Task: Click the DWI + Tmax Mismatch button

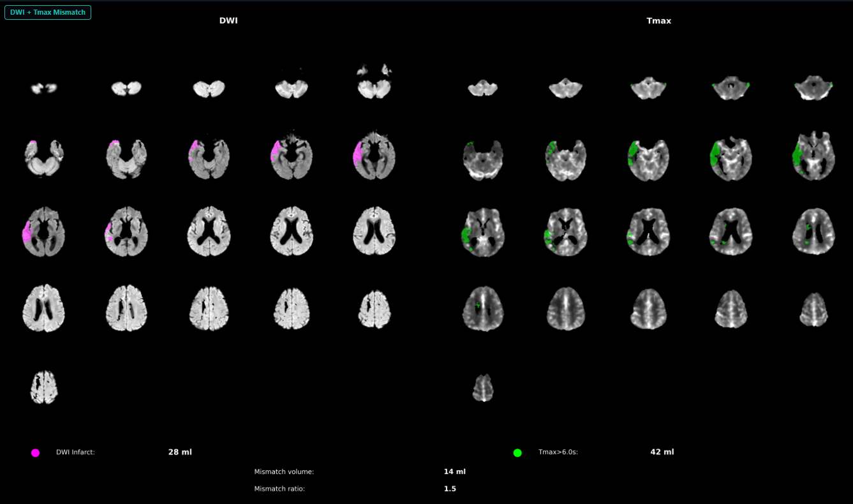Action: 48,12
